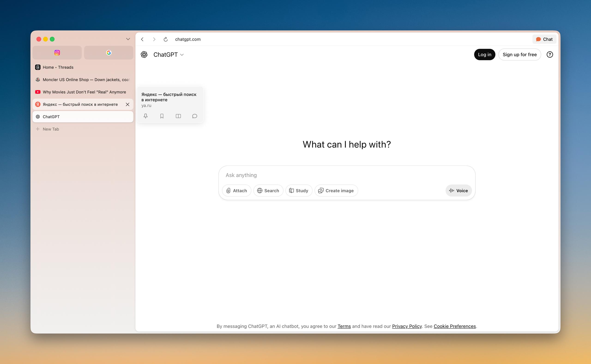Click the What can I help with? heading
Viewport: 591px width, 364px height.
click(347, 144)
